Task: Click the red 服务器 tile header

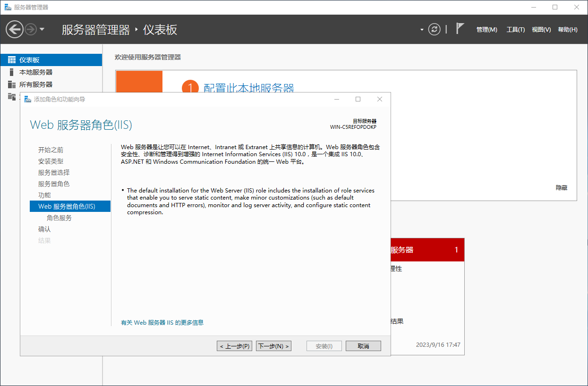Action: pyautogui.click(x=427, y=250)
